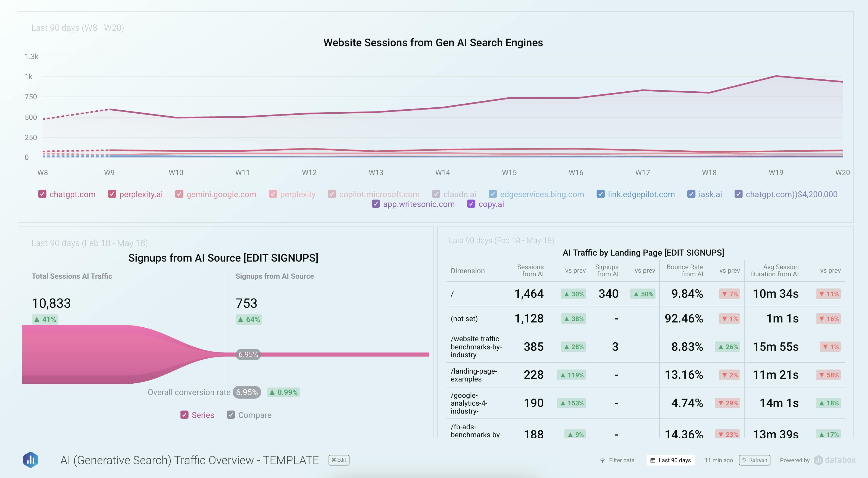Click the 1,464 sessions value
The width and height of the screenshot is (868, 478).
point(529,294)
